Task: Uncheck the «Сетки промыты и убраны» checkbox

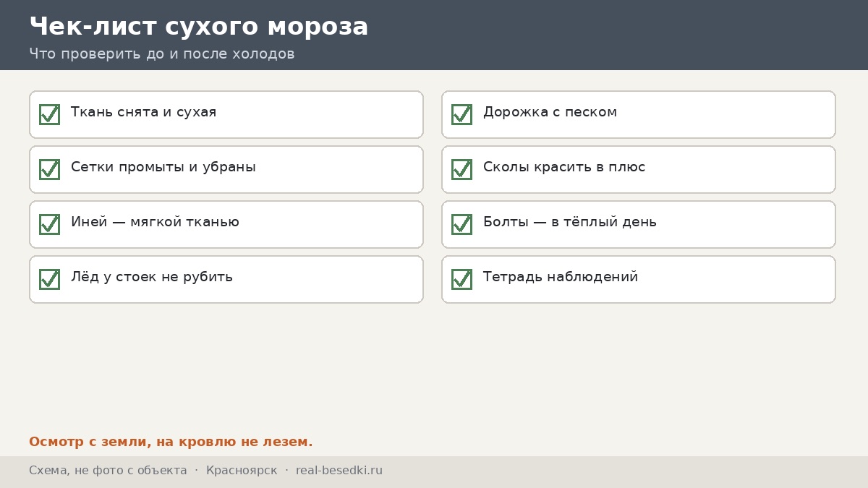Action: 49,169
